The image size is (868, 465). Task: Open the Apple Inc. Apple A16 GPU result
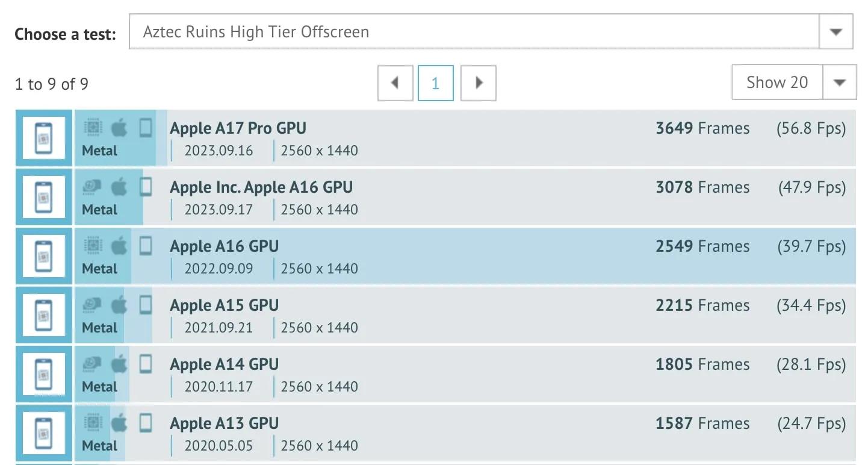pyautogui.click(x=261, y=187)
